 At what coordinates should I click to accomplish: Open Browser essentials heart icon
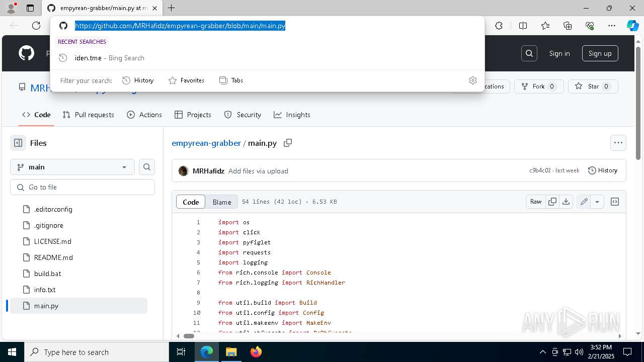click(x=590, y=26)
